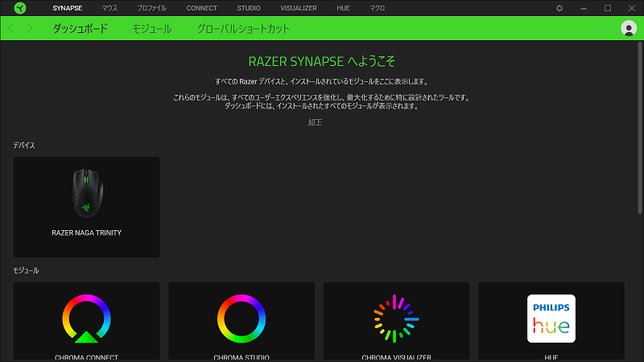Open the STUDIO tab
644x362 pixels.
click(x=249, y=8)
